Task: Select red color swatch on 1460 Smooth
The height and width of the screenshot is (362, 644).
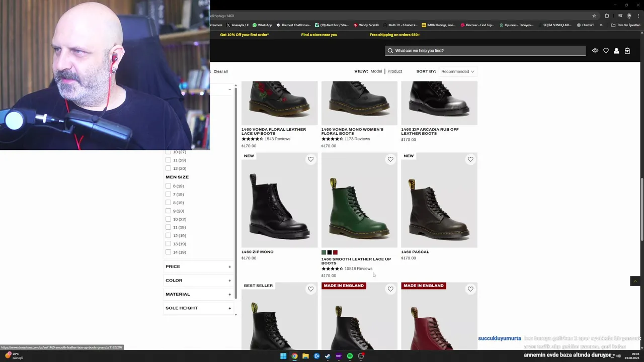Action: tap(335, 252)
